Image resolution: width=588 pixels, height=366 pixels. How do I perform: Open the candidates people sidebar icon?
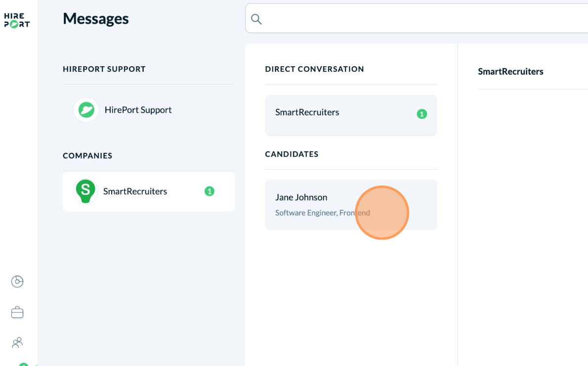[17, 342]
